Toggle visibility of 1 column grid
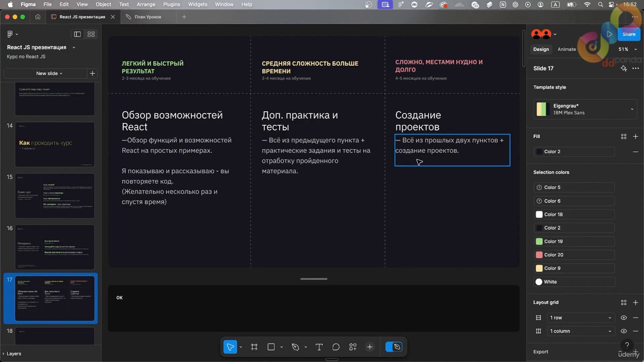 (x=624, y=331)
